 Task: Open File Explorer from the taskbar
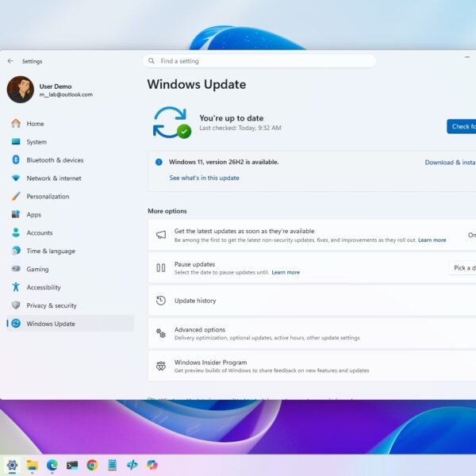pyautogui.click(x=33, y=465)
